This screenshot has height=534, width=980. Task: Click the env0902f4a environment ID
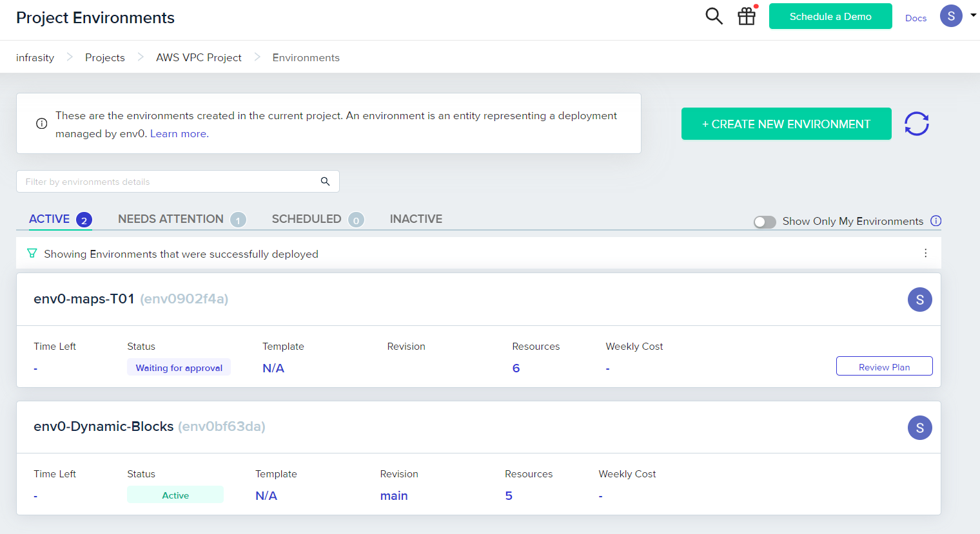click(184, 299)
